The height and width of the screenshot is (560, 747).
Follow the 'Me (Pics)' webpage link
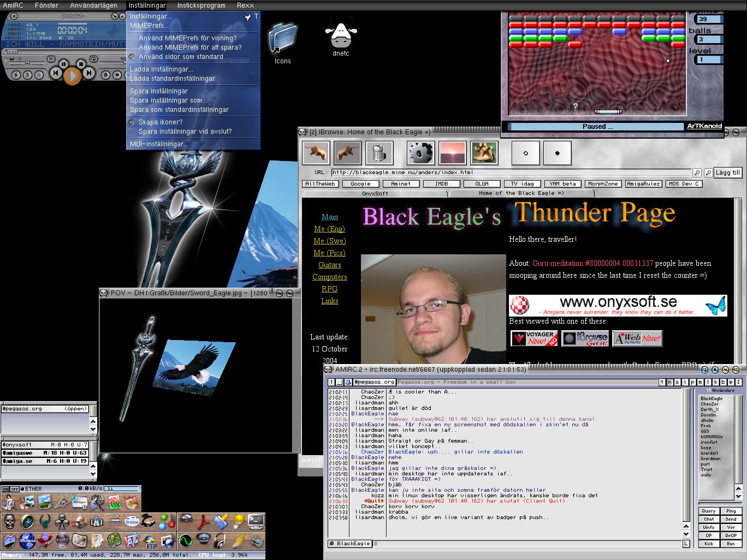tap(329, 253)
